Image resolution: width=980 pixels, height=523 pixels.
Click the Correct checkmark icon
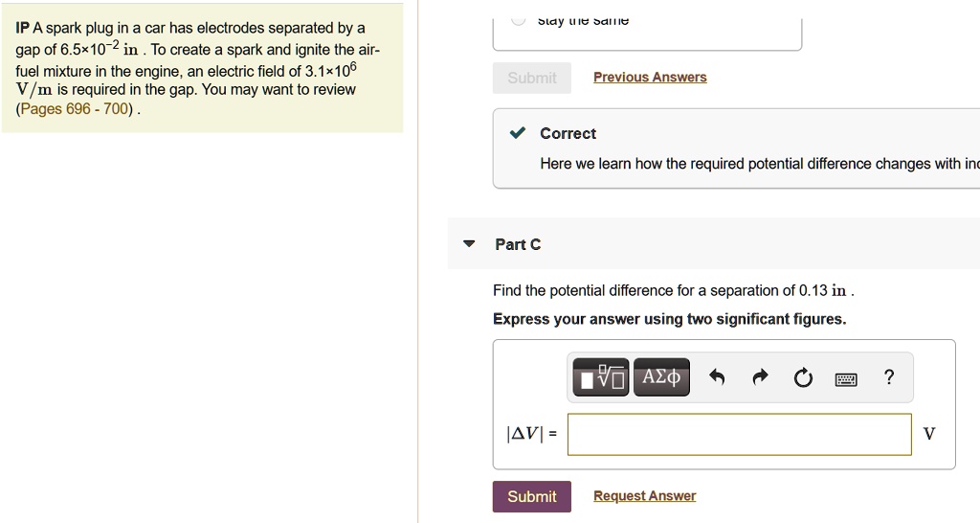pos(517,133)
